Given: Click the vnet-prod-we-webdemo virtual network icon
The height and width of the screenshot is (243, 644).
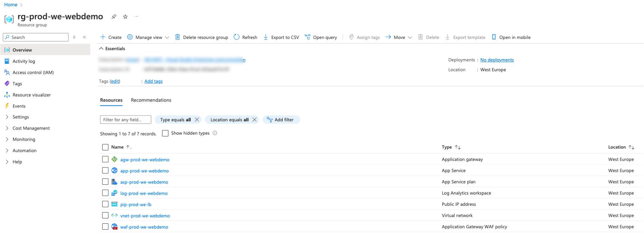Looking at the screenshot, I should (114, 216).
